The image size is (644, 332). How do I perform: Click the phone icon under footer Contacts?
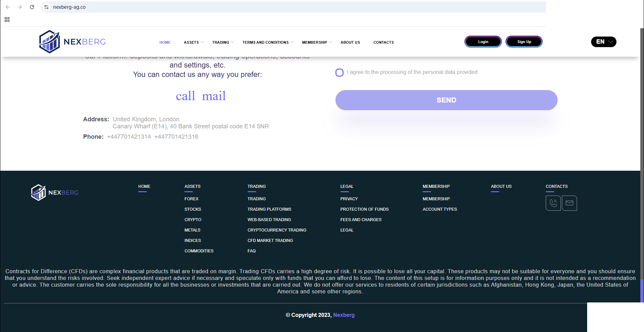pyautogui.click(x=553, y=203)
